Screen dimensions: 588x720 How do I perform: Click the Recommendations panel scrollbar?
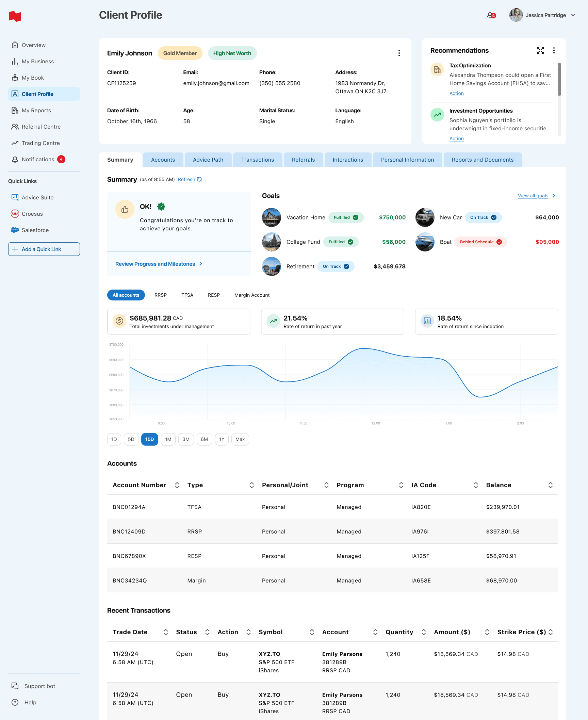[559, 79]
